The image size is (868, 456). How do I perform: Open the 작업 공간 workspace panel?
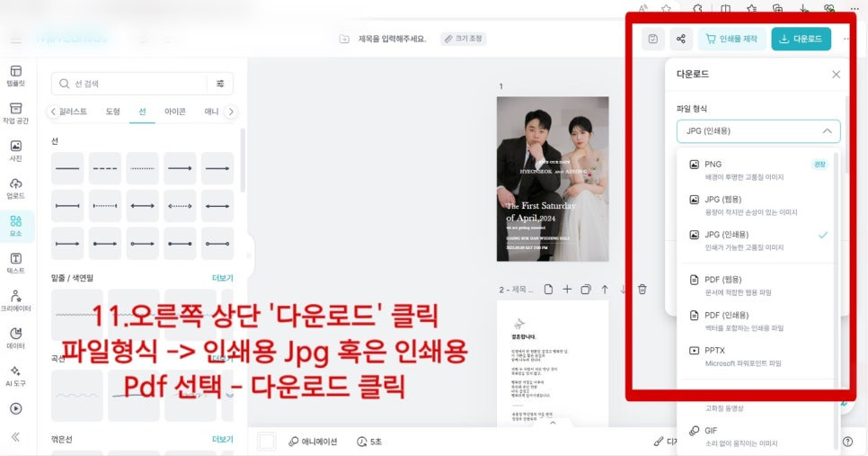15,113
